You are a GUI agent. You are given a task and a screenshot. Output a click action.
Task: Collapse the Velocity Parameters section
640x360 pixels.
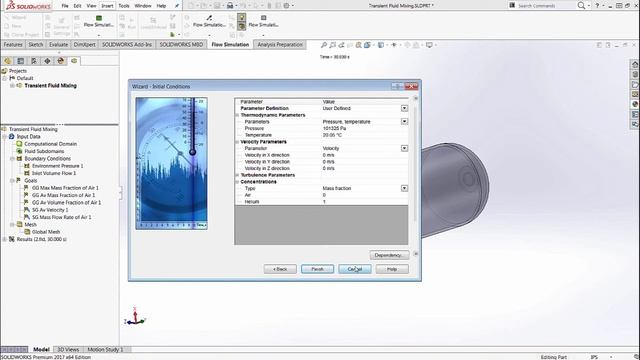tap(237, 142)
